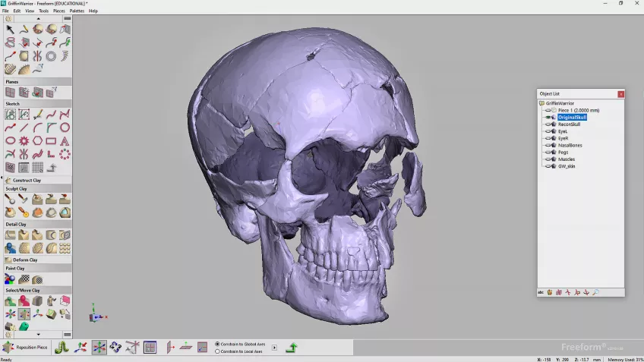Select the sketch text 'A' tool

[x=65, y=141]
